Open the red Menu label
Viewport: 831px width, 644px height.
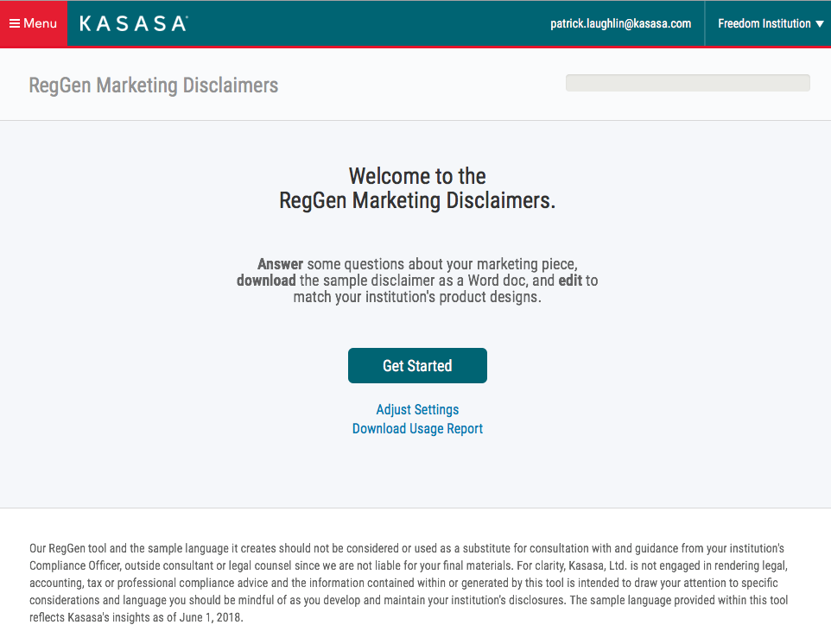(41, 23)
